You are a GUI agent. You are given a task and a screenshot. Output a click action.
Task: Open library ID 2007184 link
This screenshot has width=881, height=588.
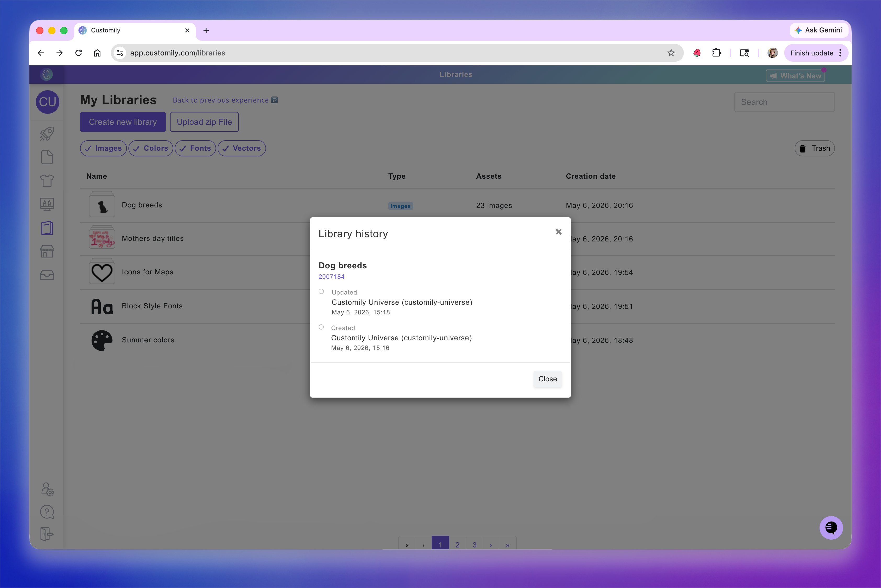pyautogui.click(x=331, y=277)
